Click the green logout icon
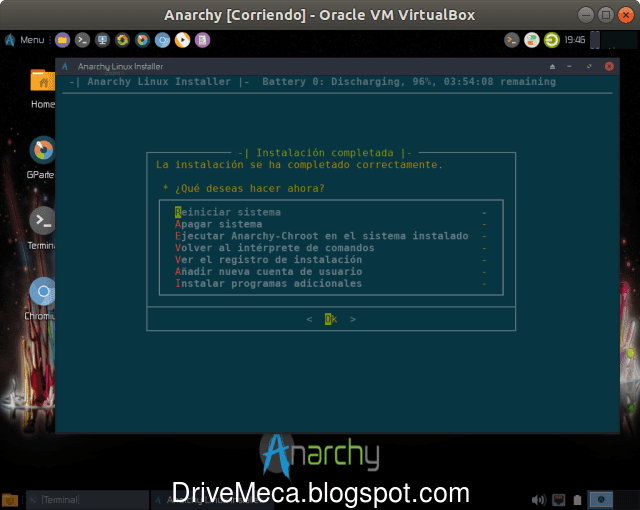Screen dimensions: 640x510 [551, 40]
